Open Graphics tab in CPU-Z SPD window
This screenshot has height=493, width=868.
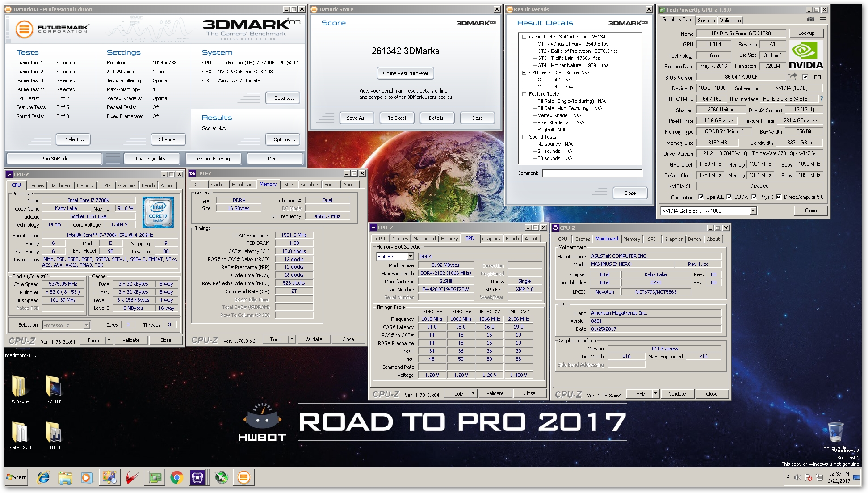[x=491, y=239]
